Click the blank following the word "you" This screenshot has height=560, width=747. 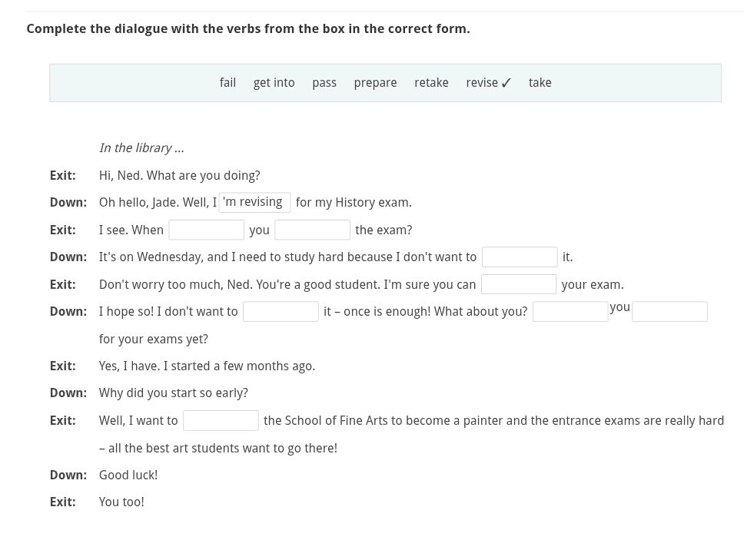(669, 311)
